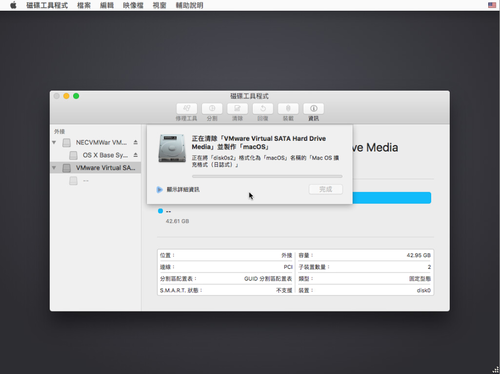Collapse the VMware Virtual SA... disk tree

(54, 168)
